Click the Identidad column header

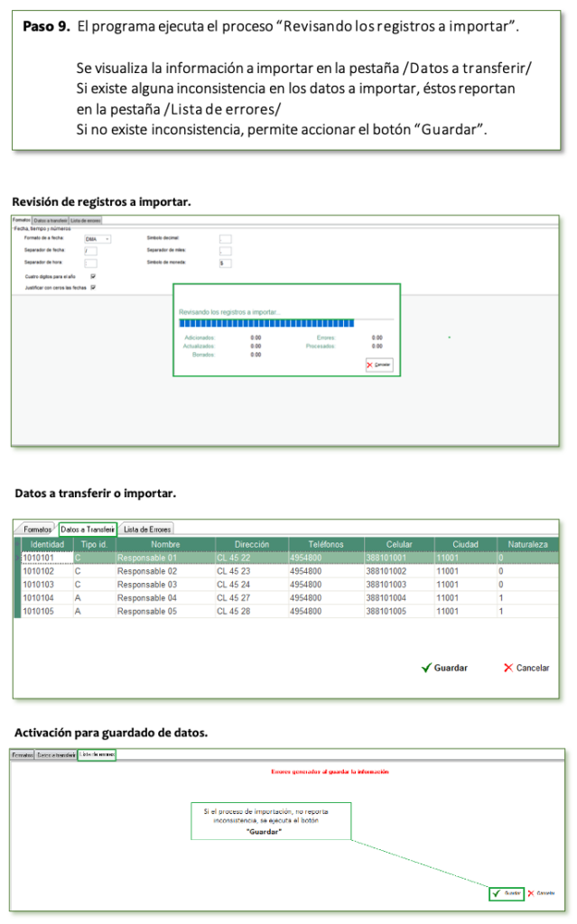click(47, 545)
